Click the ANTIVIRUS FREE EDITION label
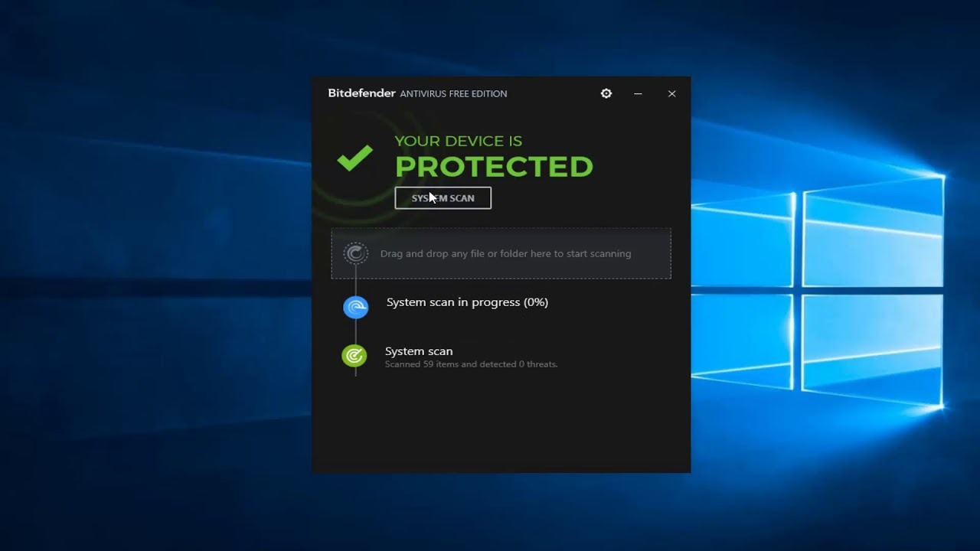This screenshot has width=980, height=551. [453, 94]
